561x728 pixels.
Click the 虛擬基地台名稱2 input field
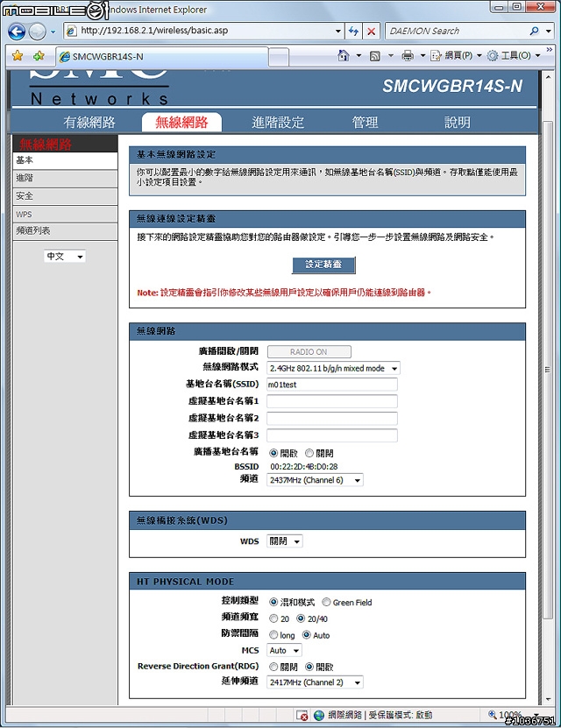331,419
